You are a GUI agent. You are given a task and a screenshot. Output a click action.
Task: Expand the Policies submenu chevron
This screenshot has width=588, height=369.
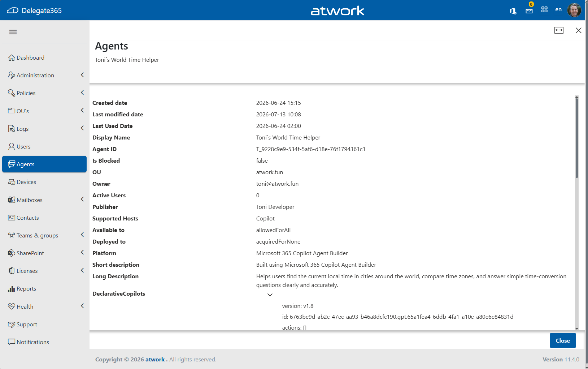coord(82,93)
